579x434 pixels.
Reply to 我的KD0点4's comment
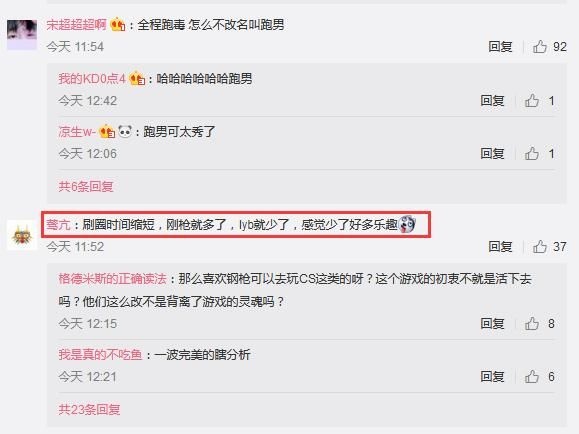coord(492,100)
